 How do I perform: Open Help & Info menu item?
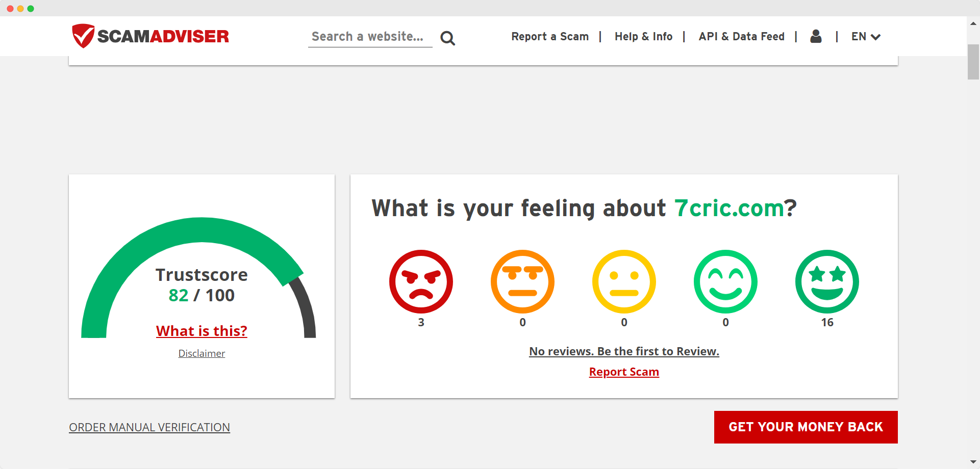[643, 37]
